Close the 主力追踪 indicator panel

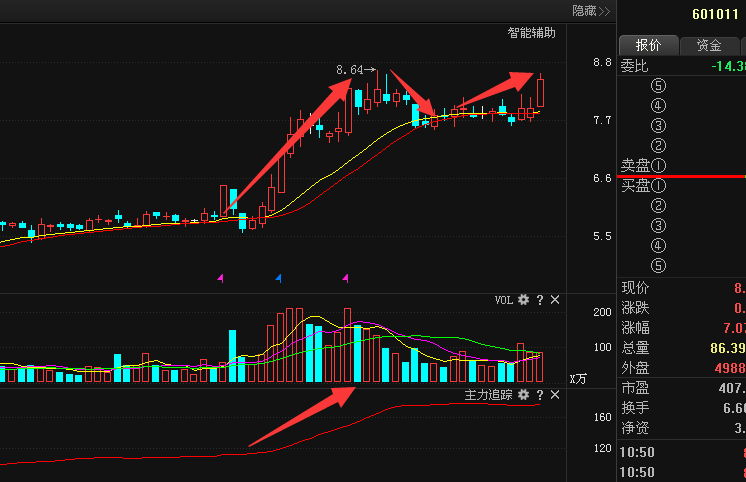[555, 395]
